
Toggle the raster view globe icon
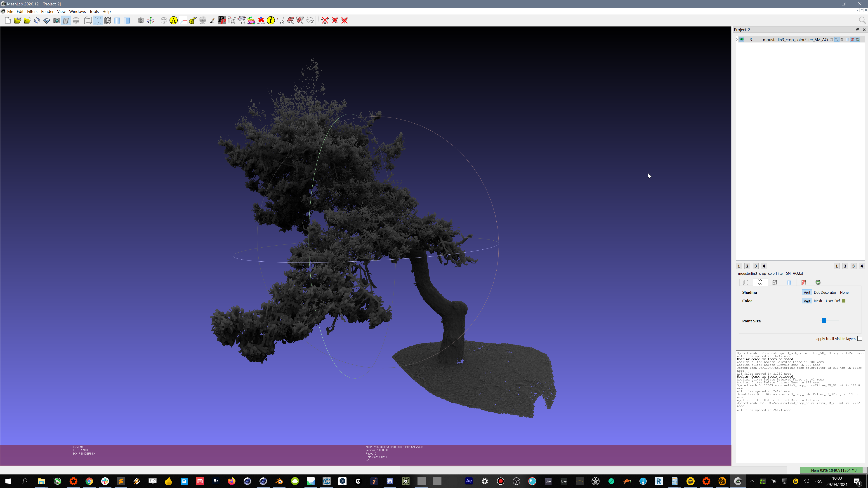click(76, 21)
